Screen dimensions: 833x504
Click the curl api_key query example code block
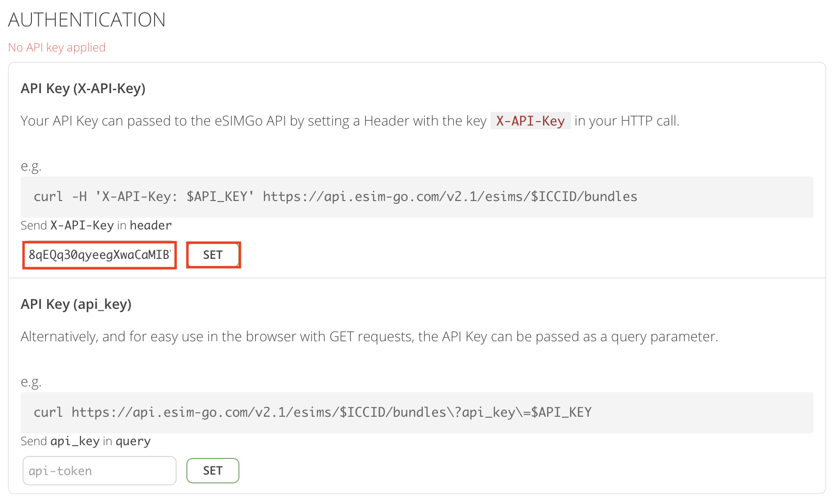click(x=417, y=412)
